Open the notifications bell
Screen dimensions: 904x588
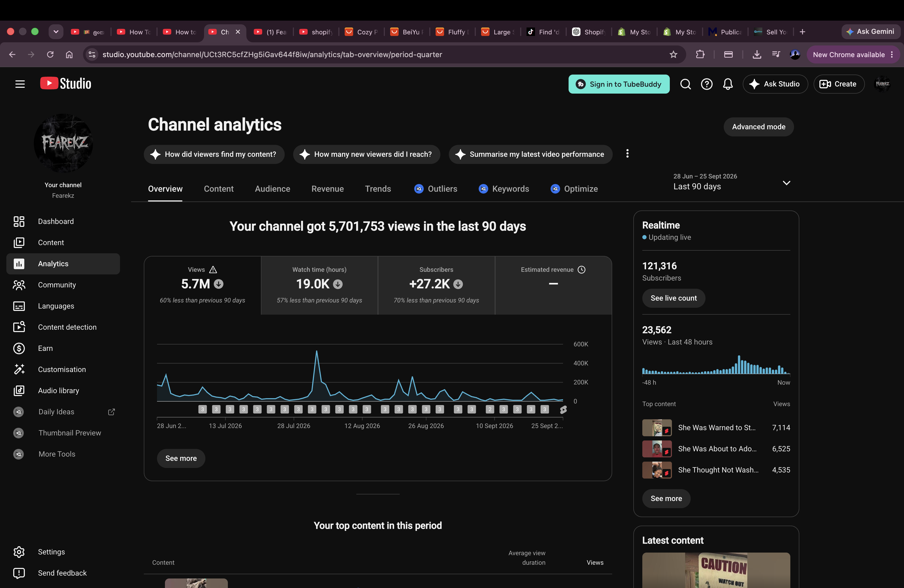(x=728, y=84)
